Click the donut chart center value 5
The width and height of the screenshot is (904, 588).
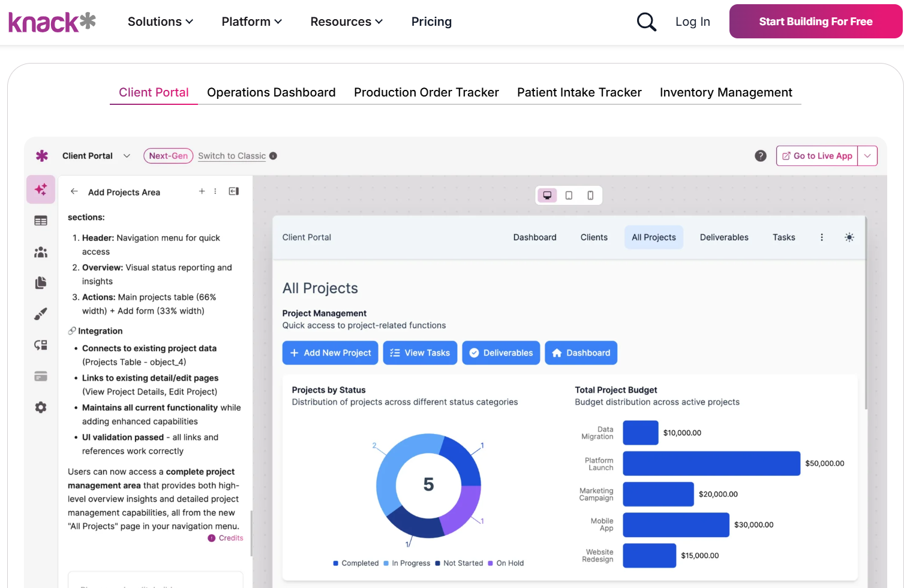coord(428,484)
